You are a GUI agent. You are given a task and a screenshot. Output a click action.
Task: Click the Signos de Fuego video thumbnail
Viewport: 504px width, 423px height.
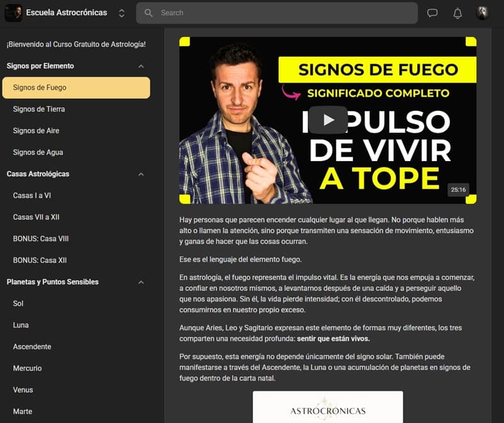(x=328, y=120)
